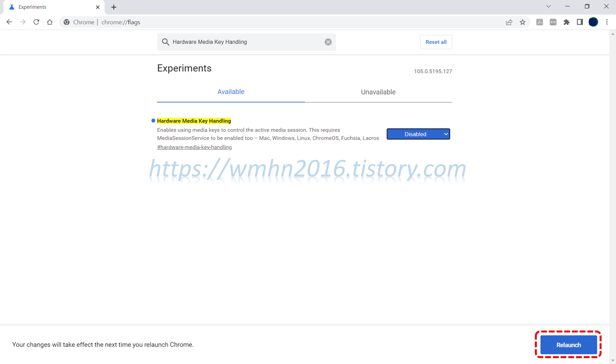Click scrollbar down arrow
Image resolution: width=616 pixels, height=364 pixels.
point(612,360)
